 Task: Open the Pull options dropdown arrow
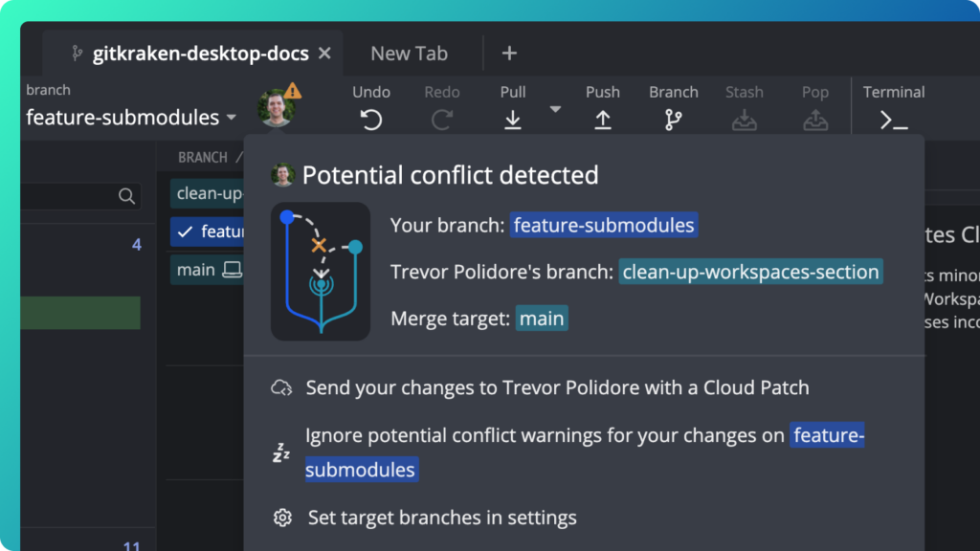(x=555, y=109)
